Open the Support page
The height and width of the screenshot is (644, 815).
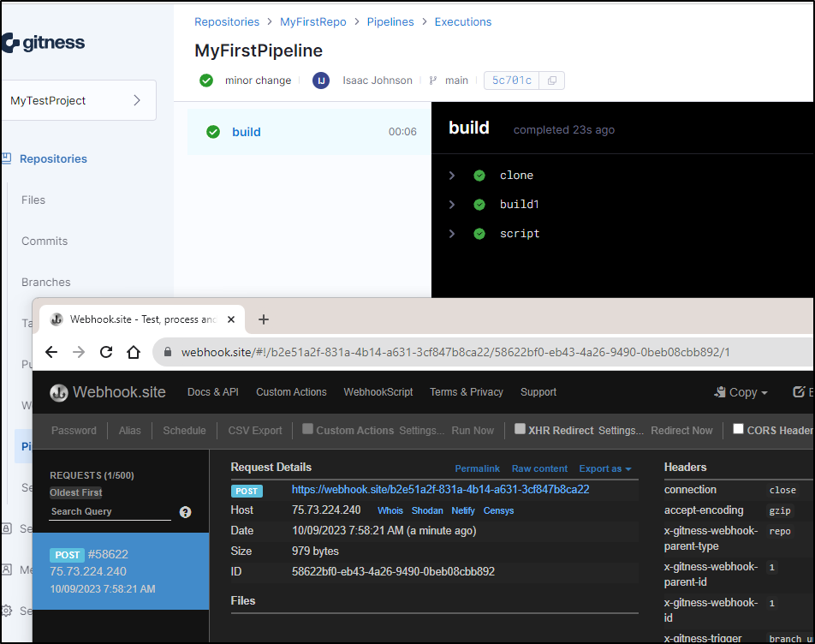point(538,392)
